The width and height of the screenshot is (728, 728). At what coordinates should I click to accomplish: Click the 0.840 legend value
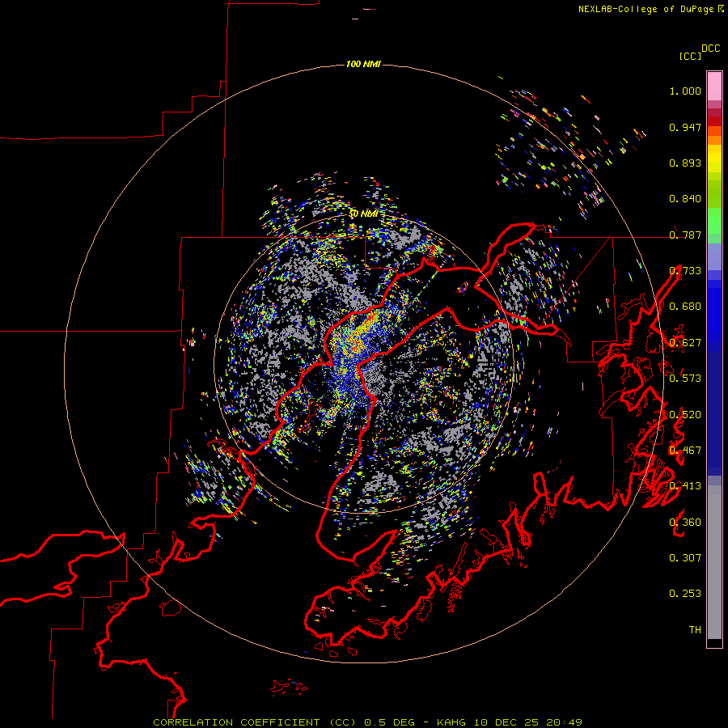685,199
